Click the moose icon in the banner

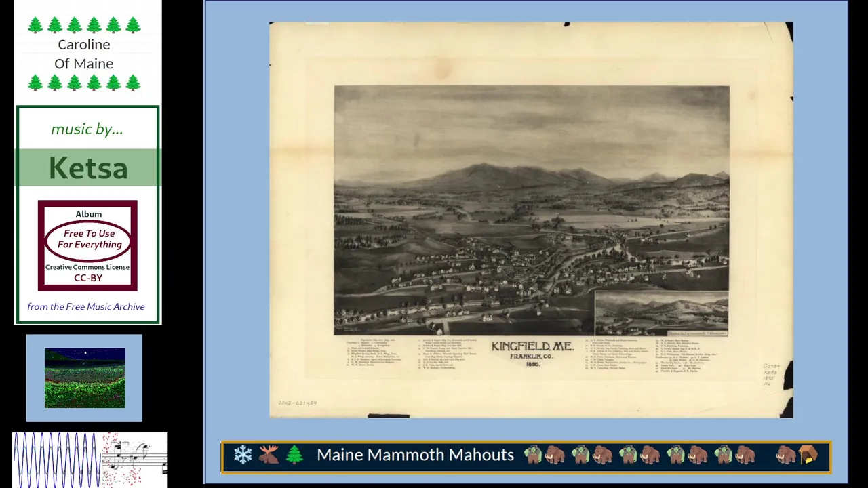coord(269,455)
